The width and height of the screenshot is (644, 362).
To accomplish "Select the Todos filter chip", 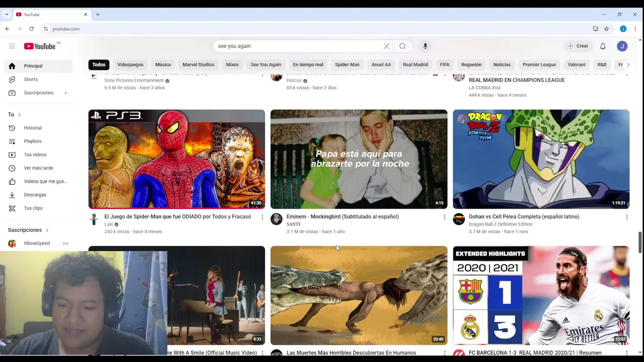I will click(99, 65).
